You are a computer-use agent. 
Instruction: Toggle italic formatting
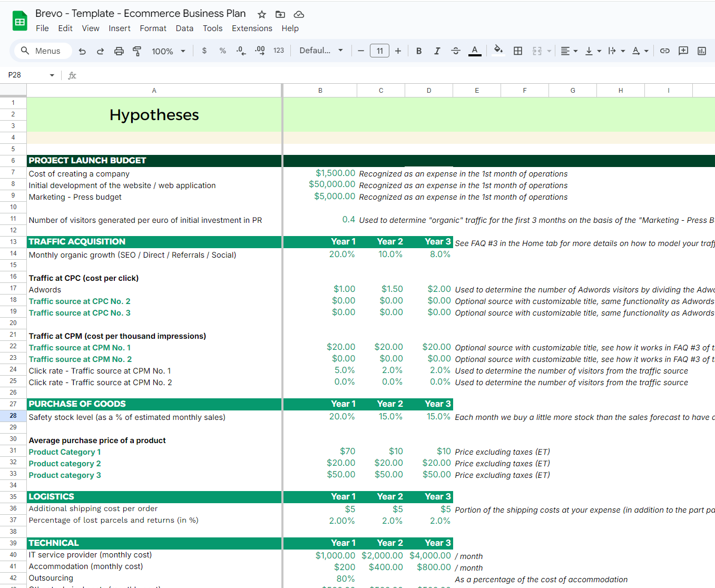[437, 51]
